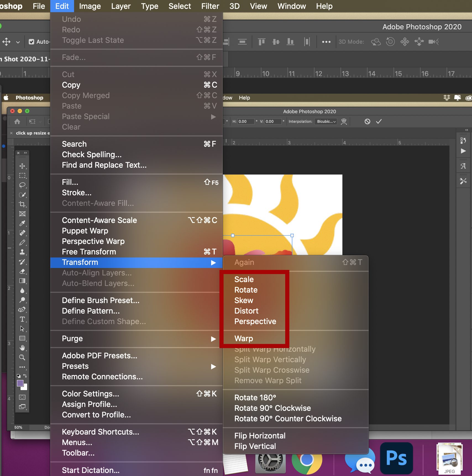The image size is (472, 476).
Task: Select the Crop tool
Action: pos(22,204)
